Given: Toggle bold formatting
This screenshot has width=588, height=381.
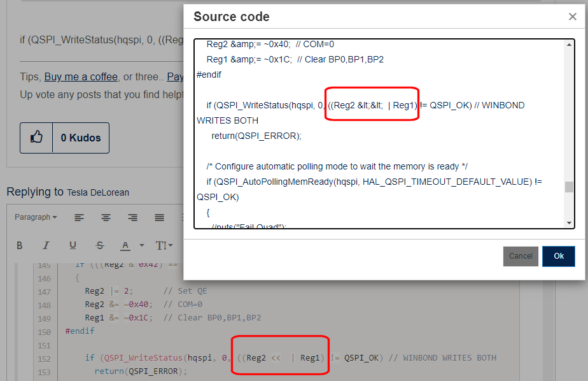Looking at the screenshot, I should (x=20, y=245).
